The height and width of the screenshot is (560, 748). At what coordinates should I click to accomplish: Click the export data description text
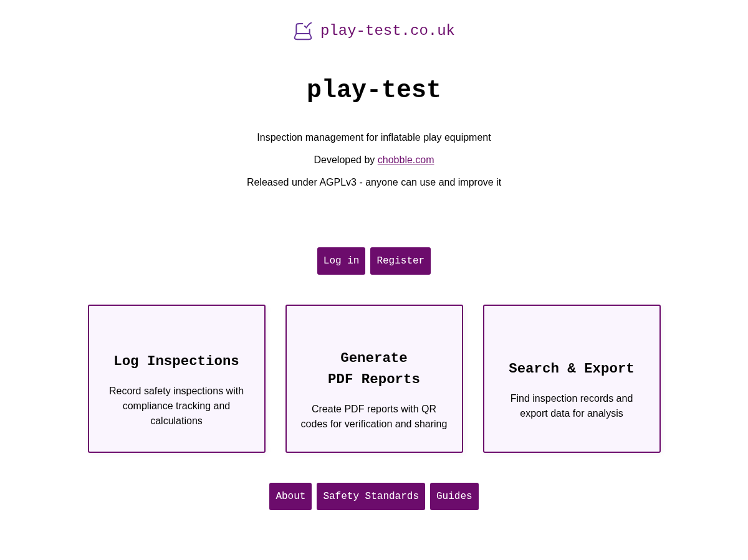[571, 405]
